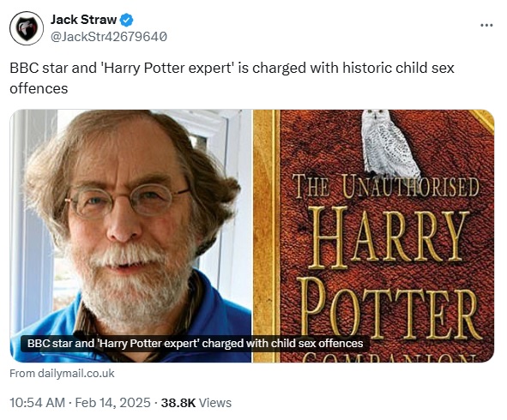This screenshot has height=420, width=507.
Task: Click the tweet text about BBC star
Action: tap(232, 78)
